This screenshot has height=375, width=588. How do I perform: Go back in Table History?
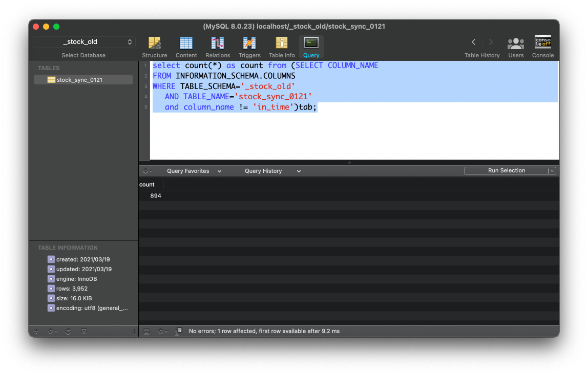[x=474, y=42]
